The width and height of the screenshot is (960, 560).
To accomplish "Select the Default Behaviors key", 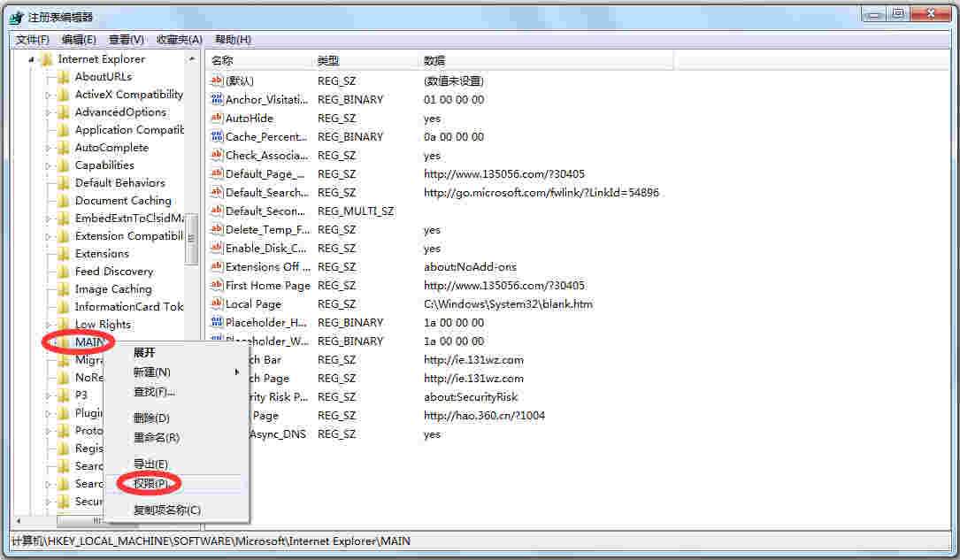I will coord(120,183).
